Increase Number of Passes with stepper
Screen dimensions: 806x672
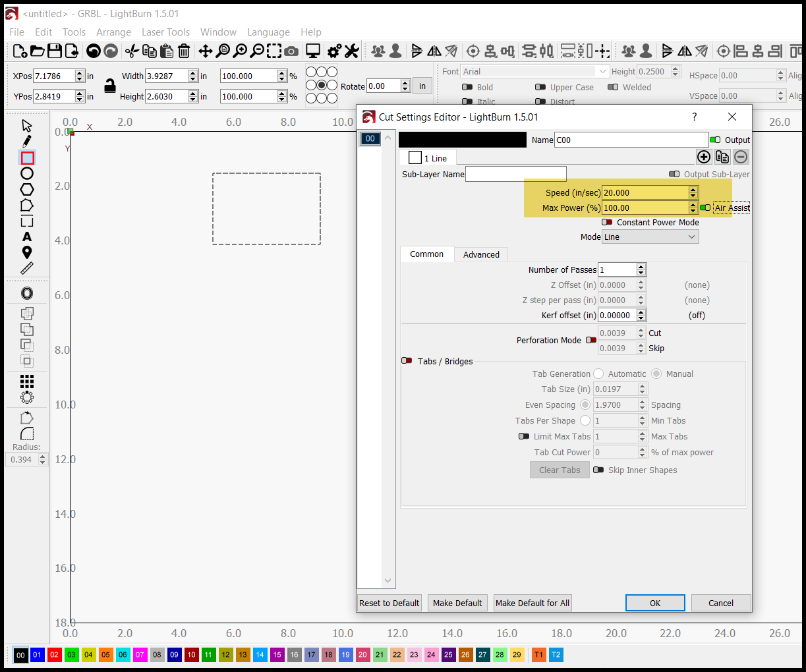641,267
